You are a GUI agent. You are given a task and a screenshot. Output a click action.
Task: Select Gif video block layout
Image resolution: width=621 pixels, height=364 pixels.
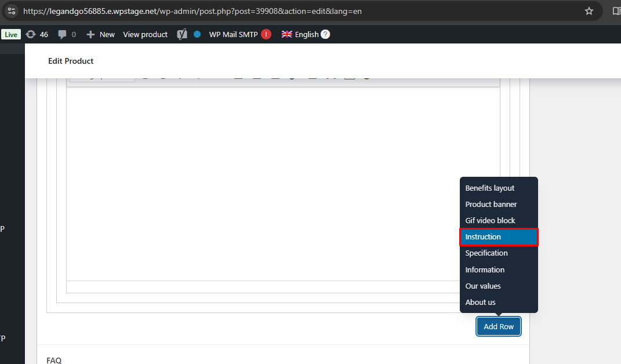pos(490,220)
